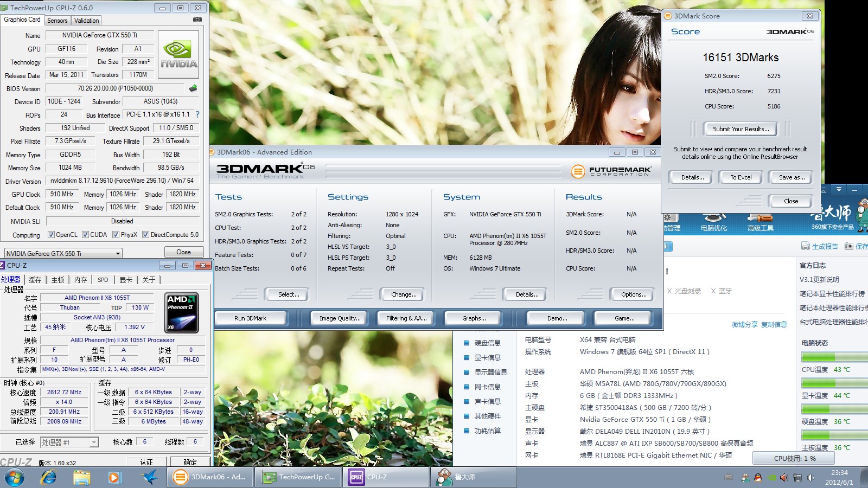Click QQ penguin tray icon
868x488 pixels.
(758, 478)
